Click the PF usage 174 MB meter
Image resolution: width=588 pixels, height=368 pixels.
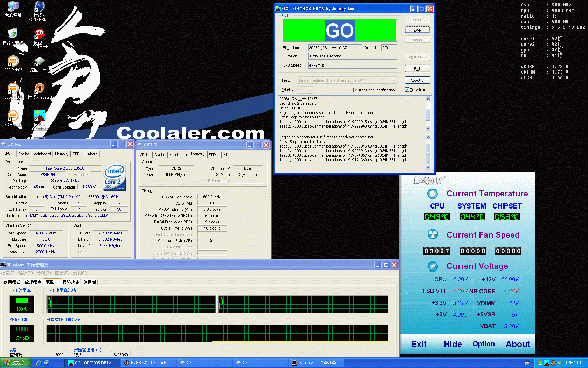pyautogui.click(x=22, y=333)
